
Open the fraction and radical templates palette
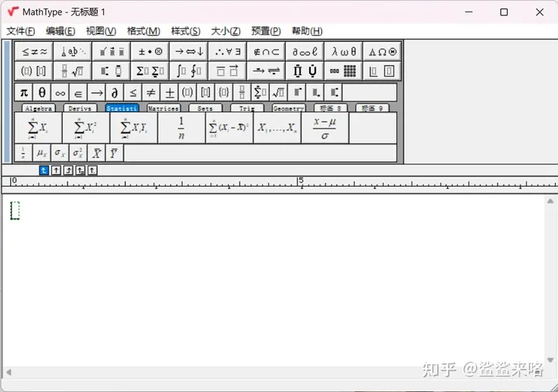[x=73, y=70]
